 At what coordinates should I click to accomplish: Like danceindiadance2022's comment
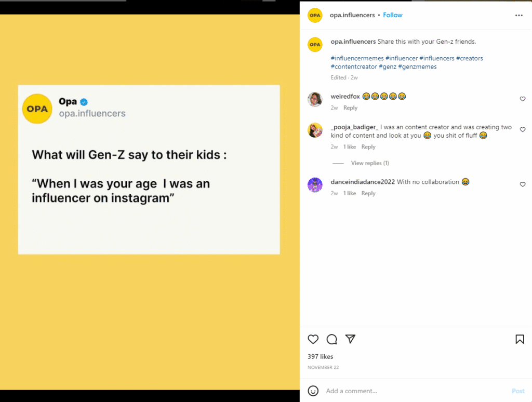point(523,184)
